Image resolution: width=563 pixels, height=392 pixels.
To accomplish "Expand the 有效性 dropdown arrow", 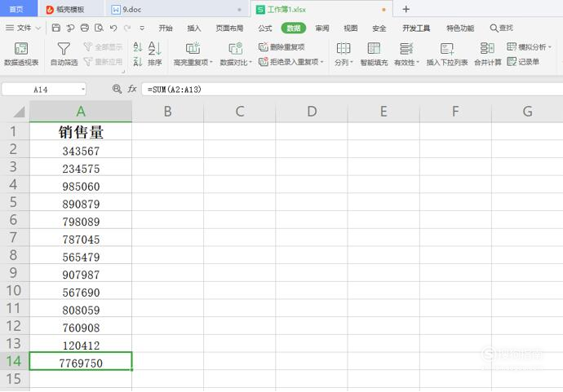I will point(418,63).
